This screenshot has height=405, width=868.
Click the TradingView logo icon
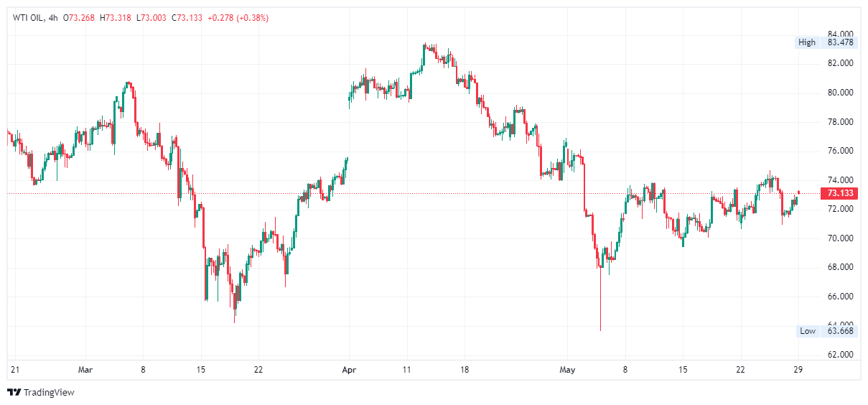14,392
